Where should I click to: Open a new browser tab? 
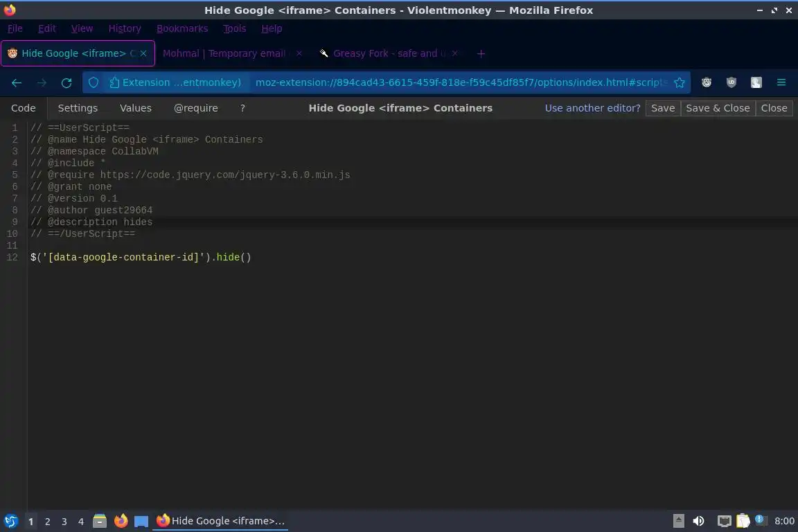481,53
